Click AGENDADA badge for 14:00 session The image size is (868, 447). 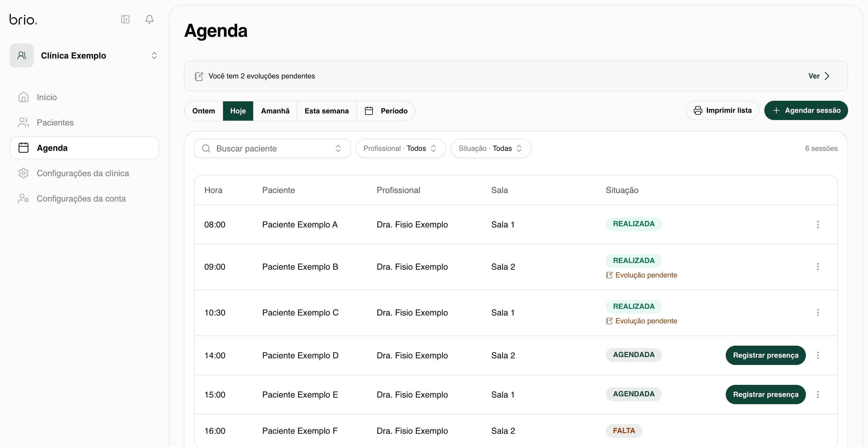coord(634,355)
